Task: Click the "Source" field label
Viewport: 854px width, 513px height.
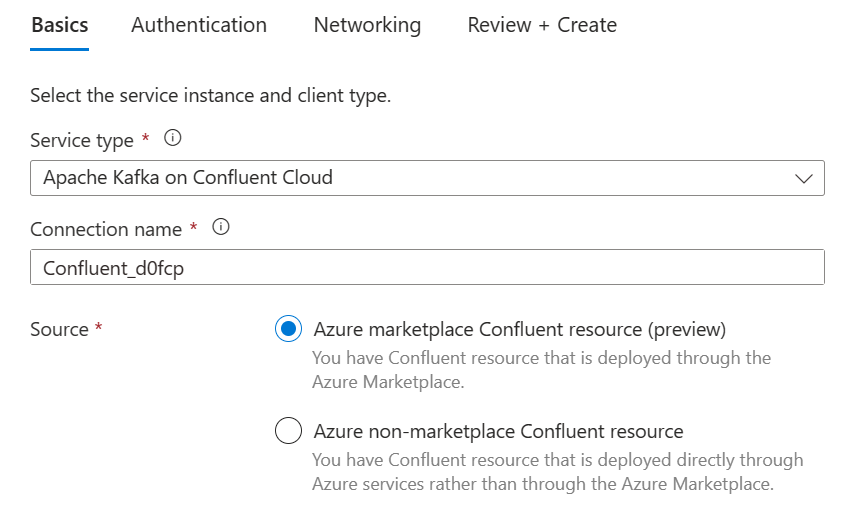Action: pos(59,329)
